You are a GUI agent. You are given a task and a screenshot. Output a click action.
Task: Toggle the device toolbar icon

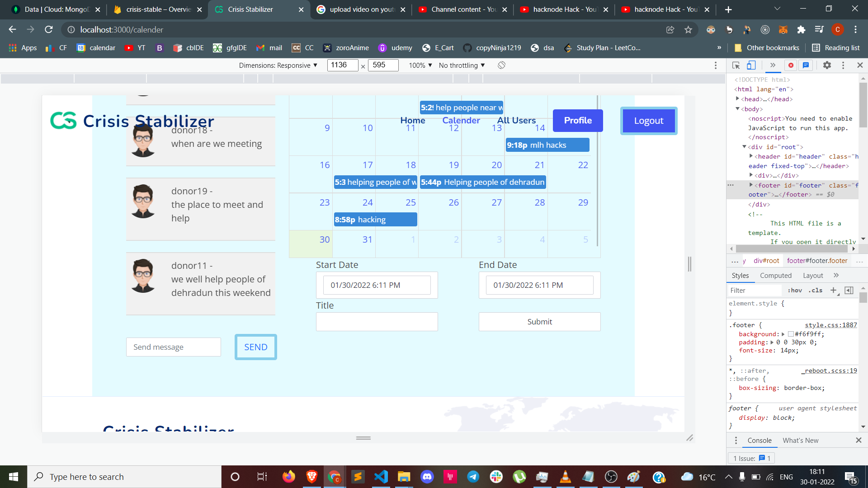[751, 66]
